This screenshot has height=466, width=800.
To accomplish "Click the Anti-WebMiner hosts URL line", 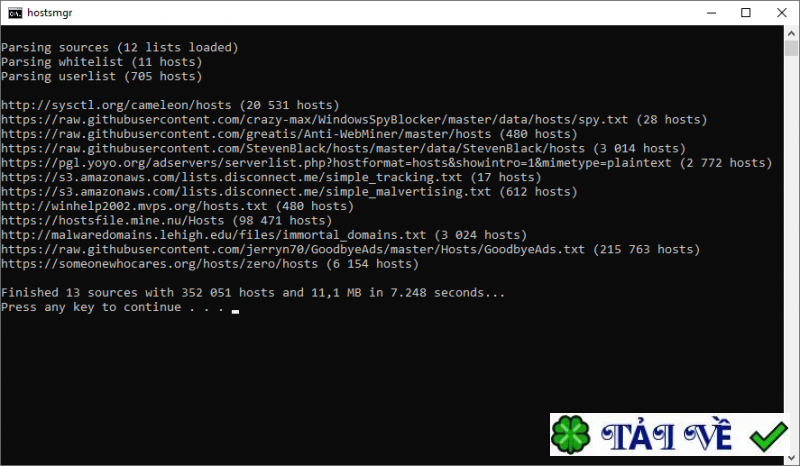I will [289, 134].
